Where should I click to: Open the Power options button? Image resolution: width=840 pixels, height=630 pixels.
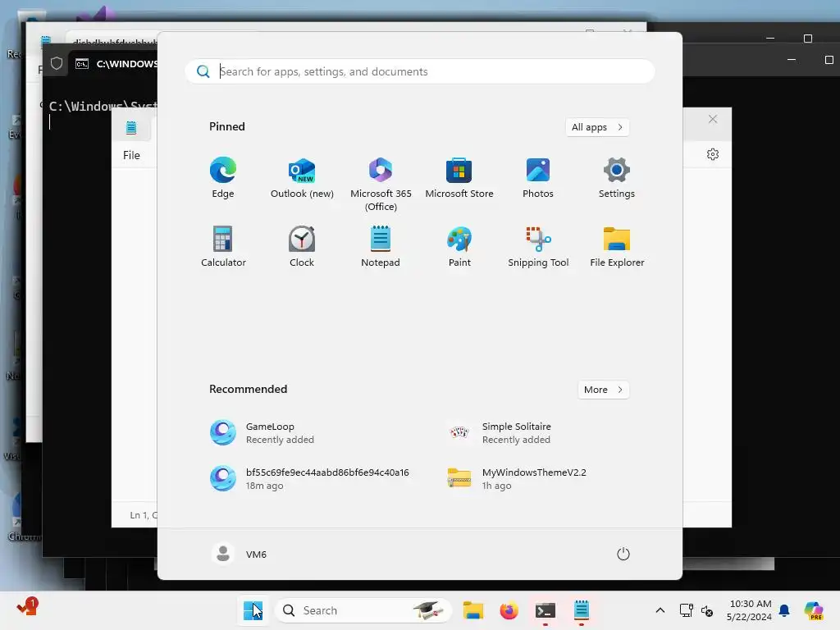(x=623, y=554)
